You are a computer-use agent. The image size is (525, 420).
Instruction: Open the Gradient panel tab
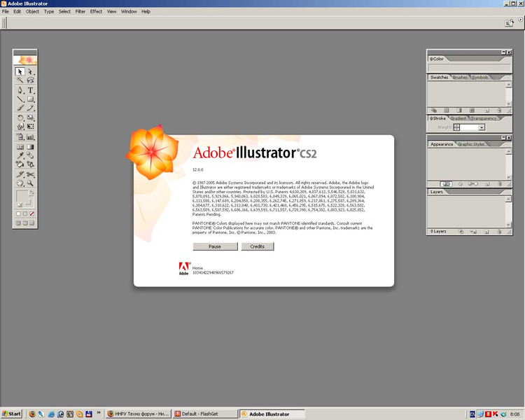coord(458,118)
